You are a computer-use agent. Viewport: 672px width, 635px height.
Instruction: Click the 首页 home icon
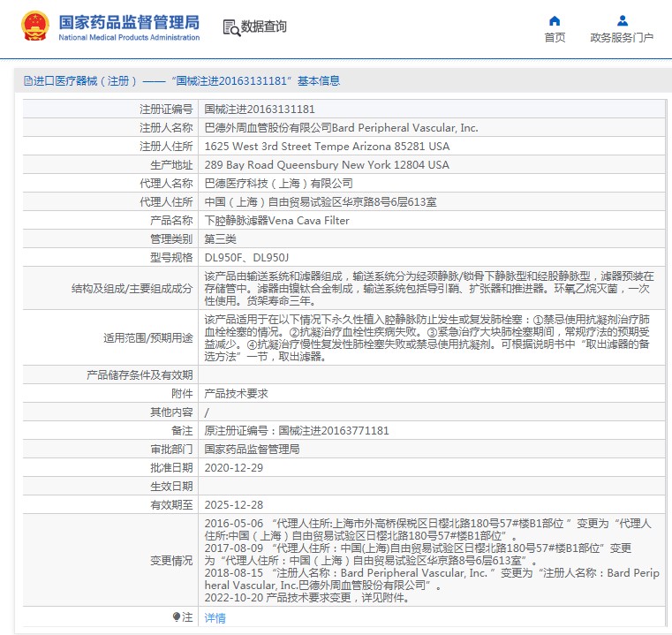tap(555, 20)
